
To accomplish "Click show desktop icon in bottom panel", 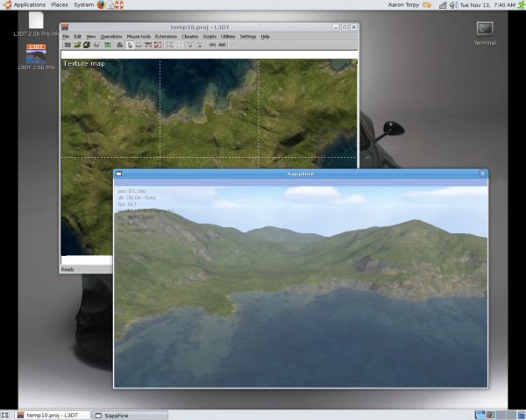I will pos(6,414).
